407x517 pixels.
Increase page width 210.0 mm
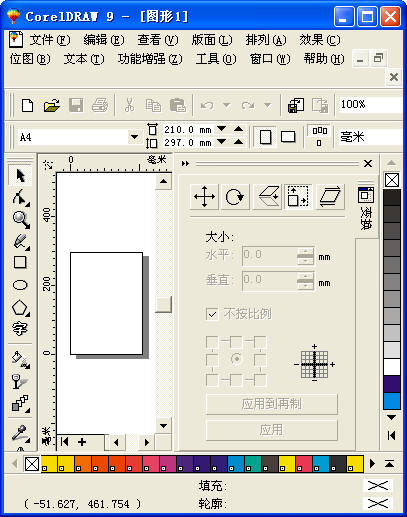coord(238,129)
